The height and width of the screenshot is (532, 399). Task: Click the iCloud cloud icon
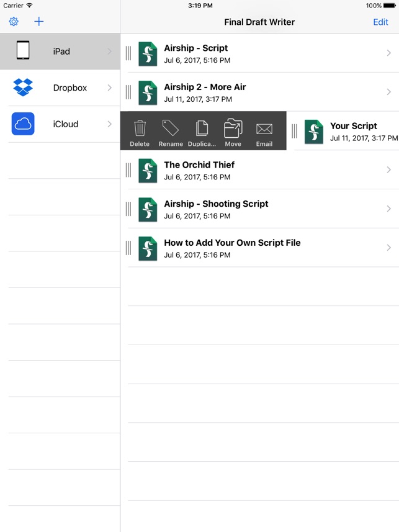[23, 124]
